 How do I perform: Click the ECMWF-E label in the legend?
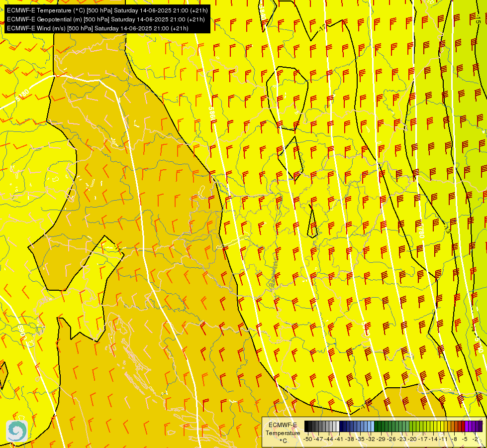[283, 425]
